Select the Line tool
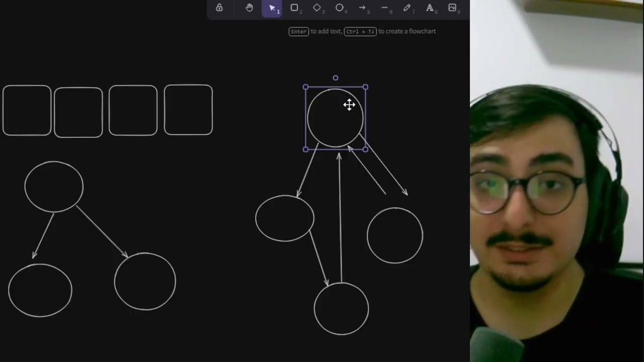Screen dimensions: 644x362 384,8
